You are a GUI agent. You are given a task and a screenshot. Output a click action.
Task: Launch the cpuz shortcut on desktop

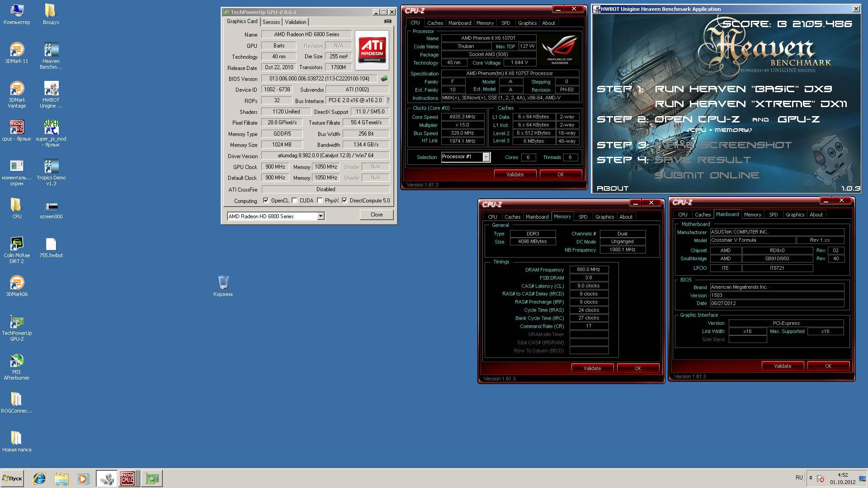pos(17,131)
